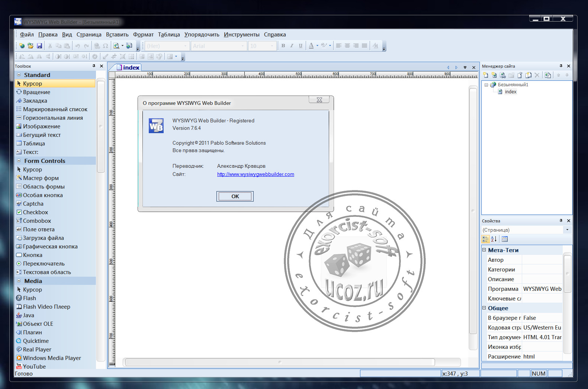Open the Формат menu

[x=143, y=35]
